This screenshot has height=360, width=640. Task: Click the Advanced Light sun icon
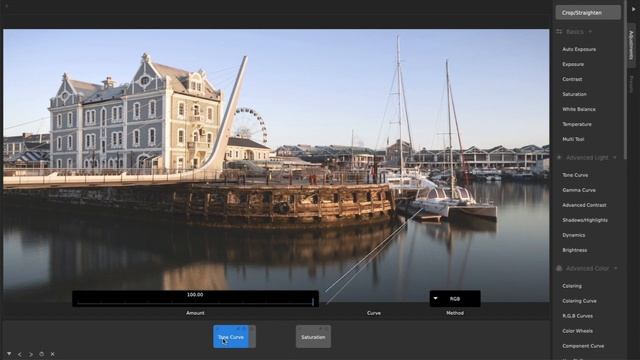click(x=559, y=158)
